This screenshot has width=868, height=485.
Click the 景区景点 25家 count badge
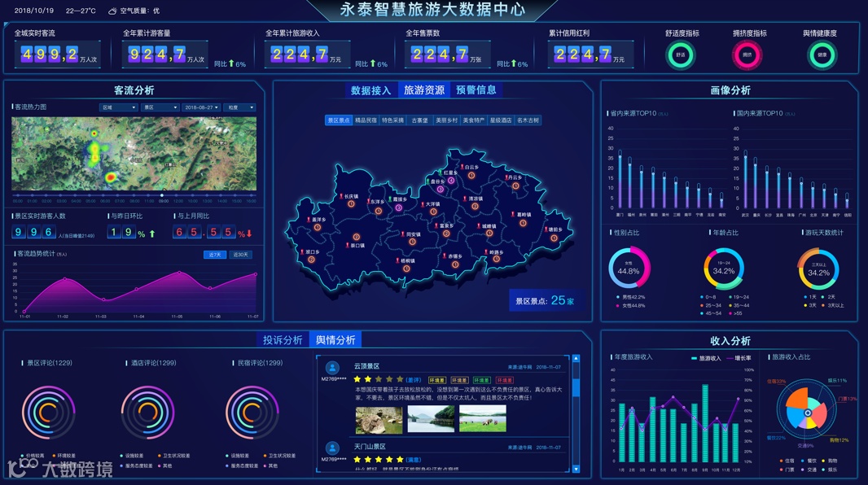click(545, 300)
